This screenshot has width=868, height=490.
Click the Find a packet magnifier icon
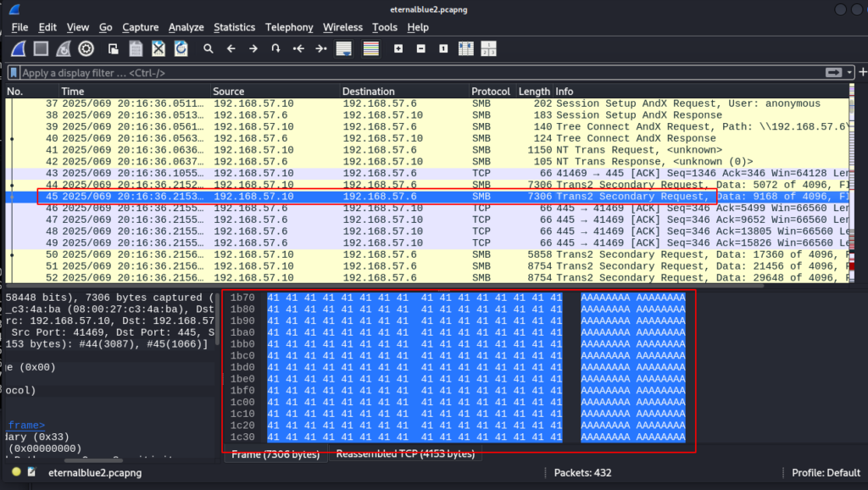click(209, 48)
